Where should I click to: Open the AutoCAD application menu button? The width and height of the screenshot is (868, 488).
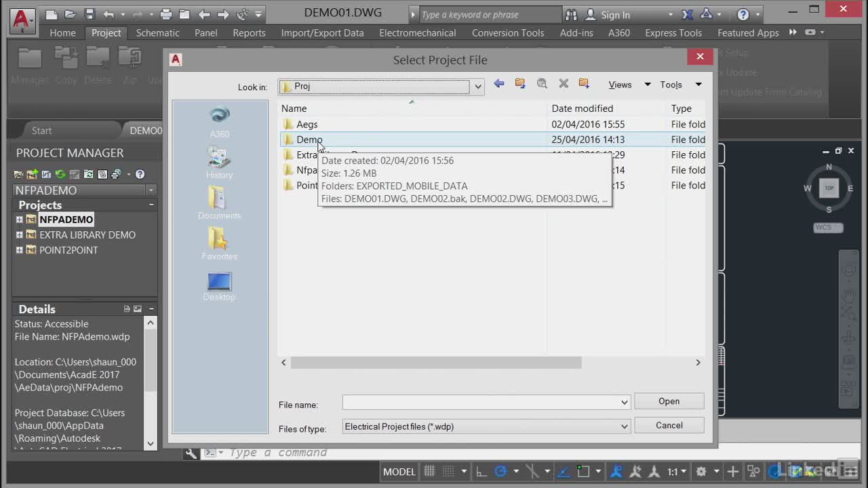(22, 20)
